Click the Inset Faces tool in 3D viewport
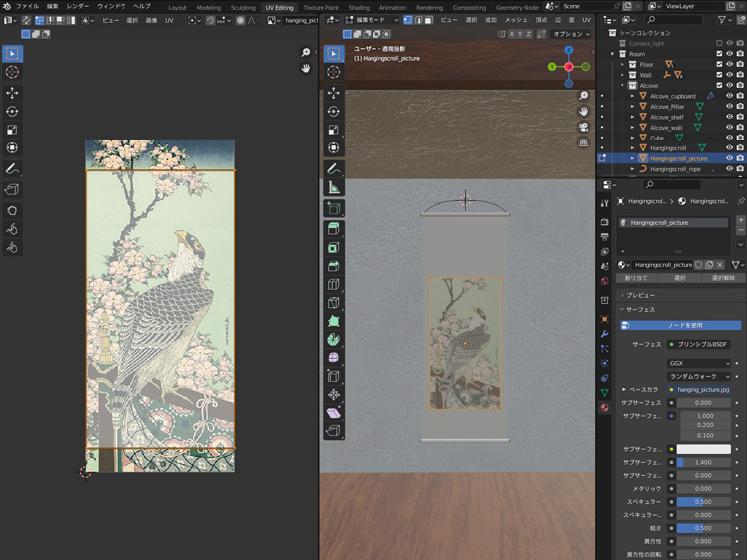The image size is (747, 560). 333,247
